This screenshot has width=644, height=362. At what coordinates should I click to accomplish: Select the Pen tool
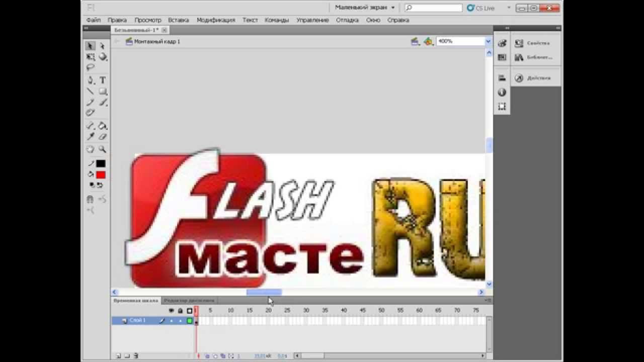point(91,80)
